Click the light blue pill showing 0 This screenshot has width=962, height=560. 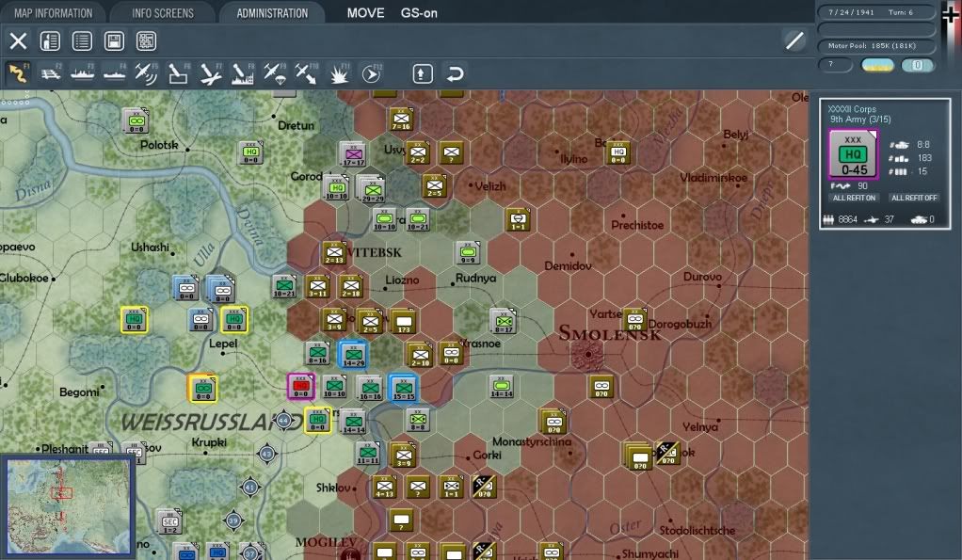pos(917,65)
